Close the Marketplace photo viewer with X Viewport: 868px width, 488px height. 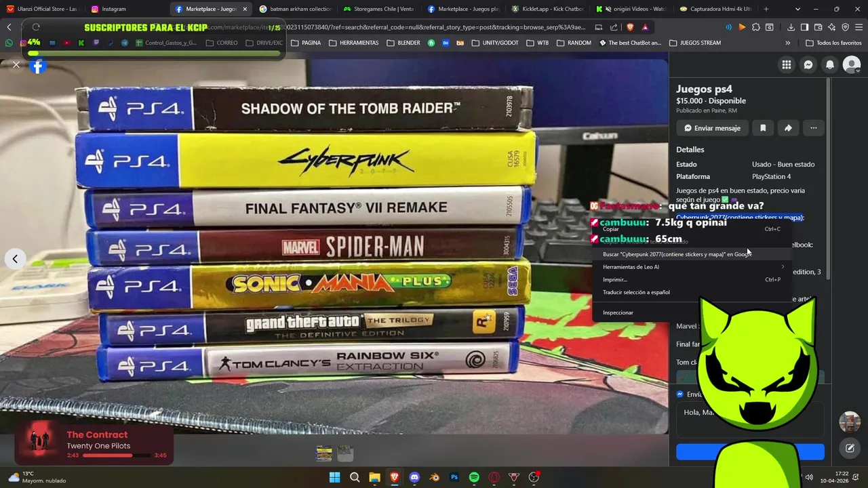coord(16,65)
